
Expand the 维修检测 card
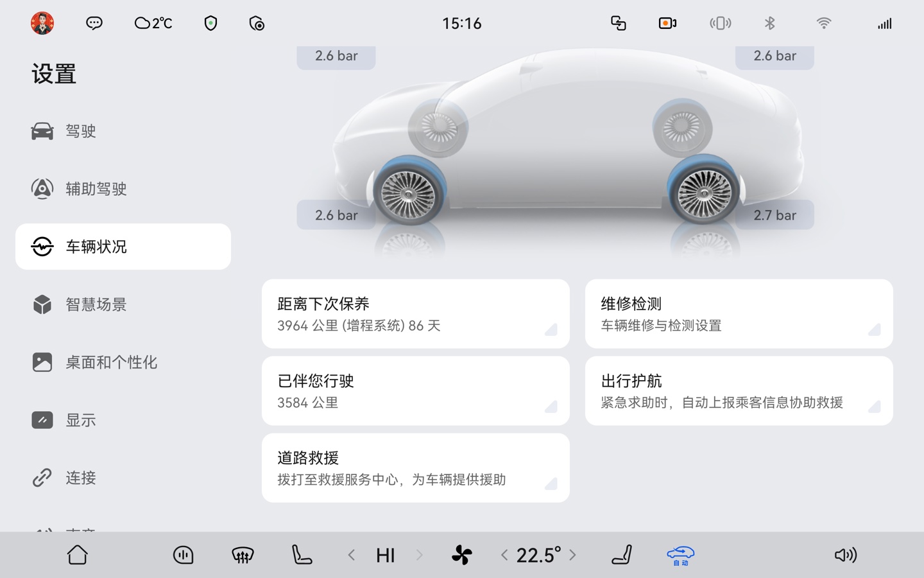(739, 314)
